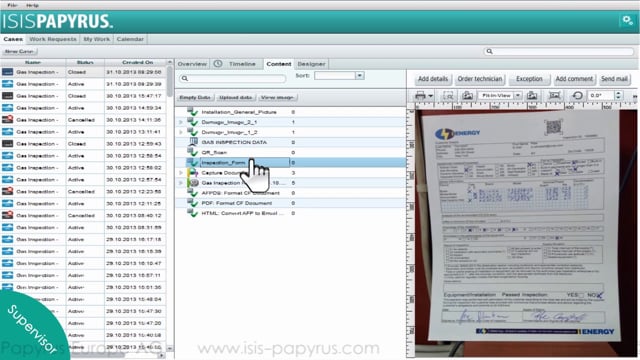The width and height of the screenshot is (640, 360).
Task: Open the Fit-in-View zoom dropdown
Action: (x=518, y=96)
